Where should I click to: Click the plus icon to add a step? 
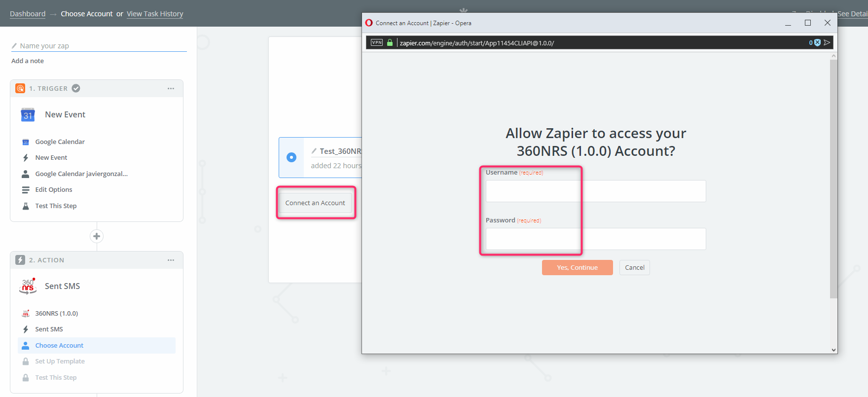point(97,236)
